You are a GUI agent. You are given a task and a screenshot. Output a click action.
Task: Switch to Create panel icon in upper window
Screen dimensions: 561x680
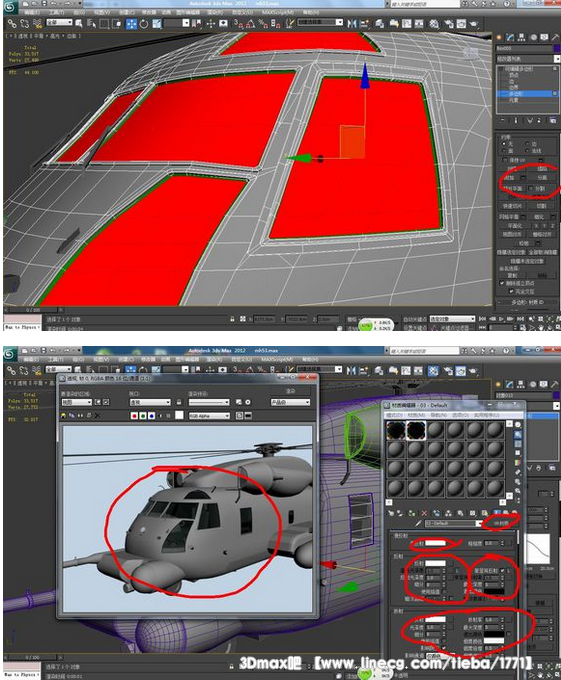(499, 37)
